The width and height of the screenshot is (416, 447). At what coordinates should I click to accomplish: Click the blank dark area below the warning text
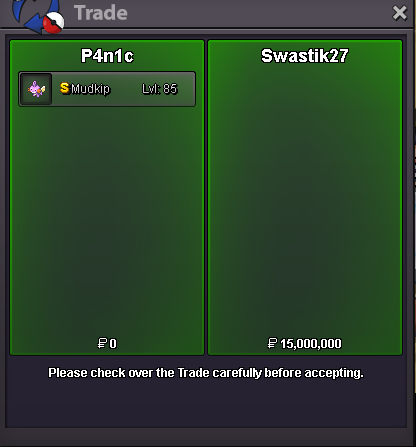(x=206, y=403)
